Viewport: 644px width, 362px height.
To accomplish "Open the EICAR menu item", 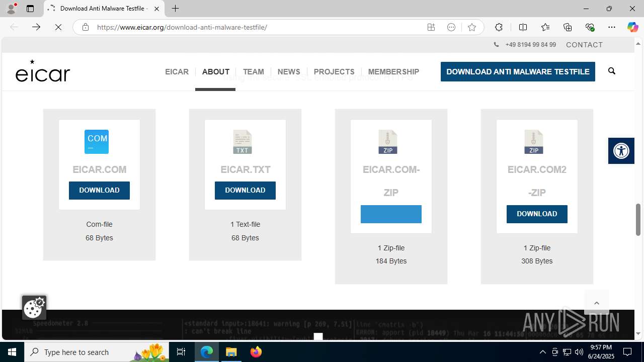I will [177, 72].
